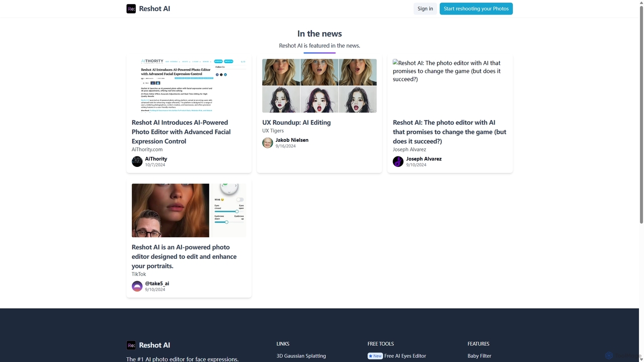Viewport: 644px width, 362px height.
Task: Click the TikTok source label
Action: pyautogui.click(x=139, y=274)
